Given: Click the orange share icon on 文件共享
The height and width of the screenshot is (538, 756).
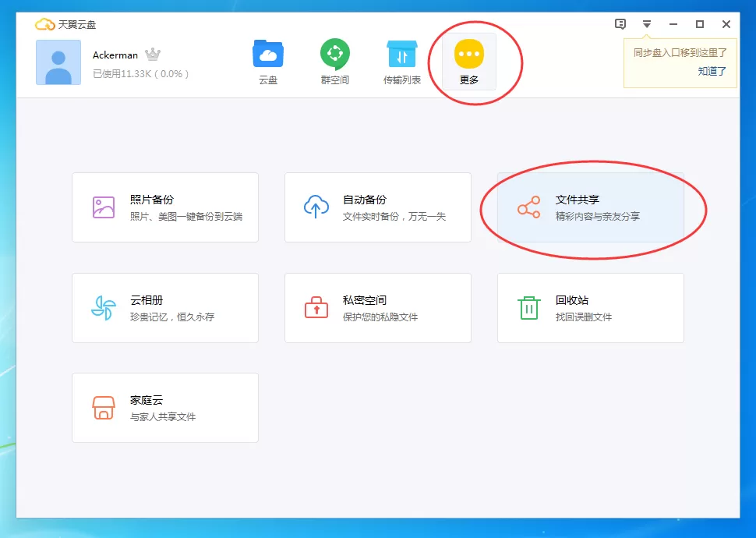Looking at the screenshot, I should 529,207.
